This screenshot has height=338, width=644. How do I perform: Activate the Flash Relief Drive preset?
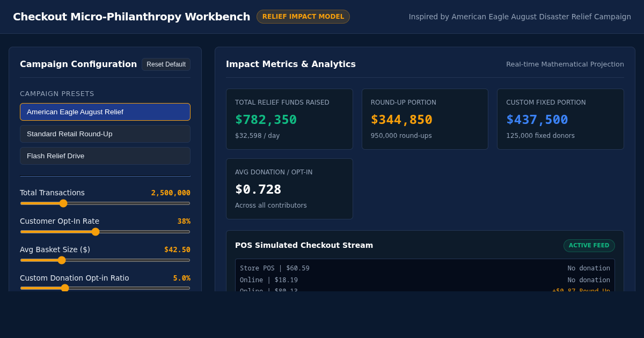click(x=105, y=156)
